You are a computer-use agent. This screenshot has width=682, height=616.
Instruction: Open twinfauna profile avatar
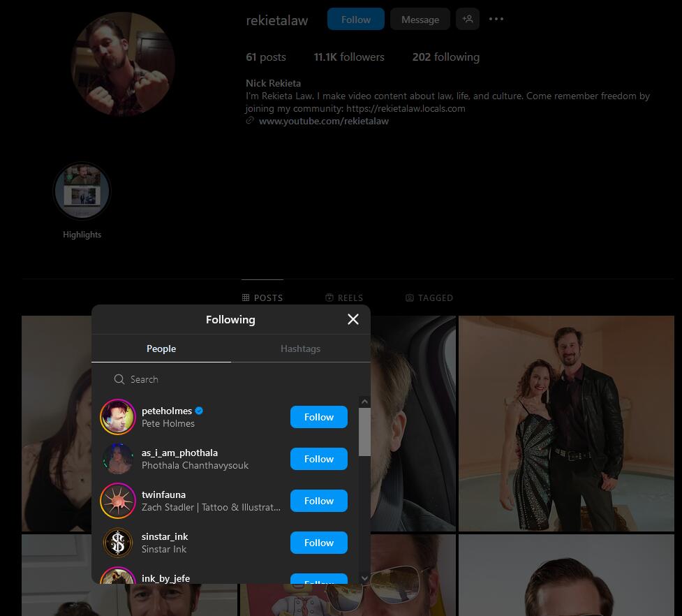click(x=118, y=501)
